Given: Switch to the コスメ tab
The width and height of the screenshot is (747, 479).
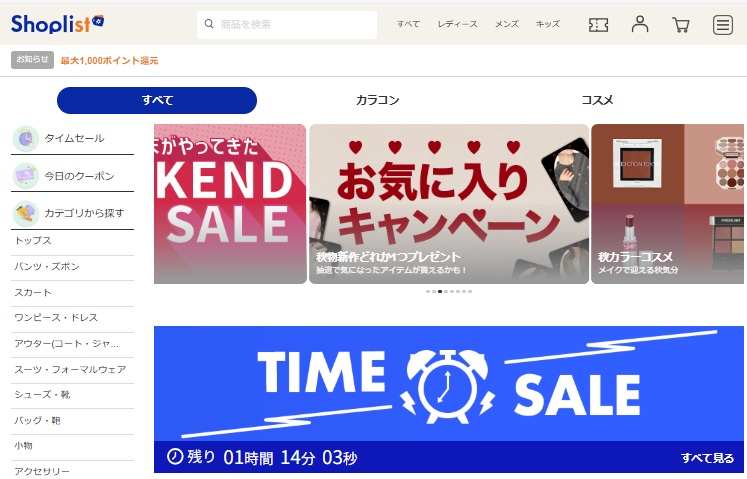Looking at the screenshot, I should tap(597, 100).
